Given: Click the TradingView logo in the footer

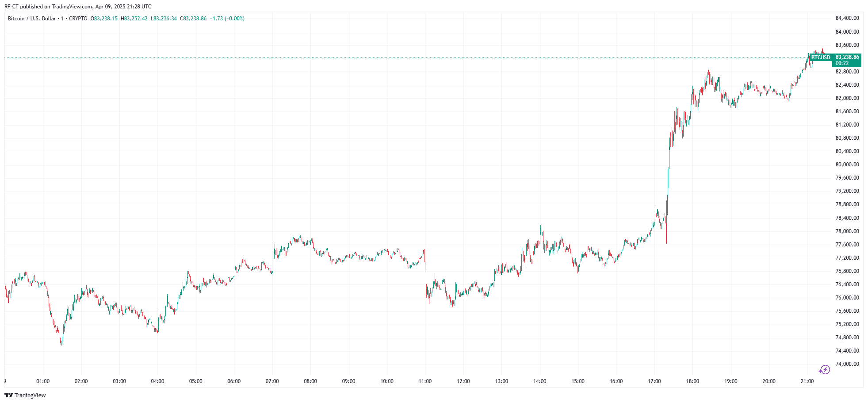Looking at the screenshot, I should point(25,395).
